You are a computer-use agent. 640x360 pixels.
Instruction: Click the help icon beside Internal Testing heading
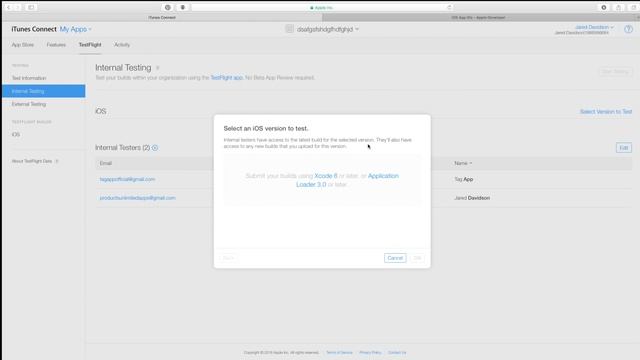(158, 68)
